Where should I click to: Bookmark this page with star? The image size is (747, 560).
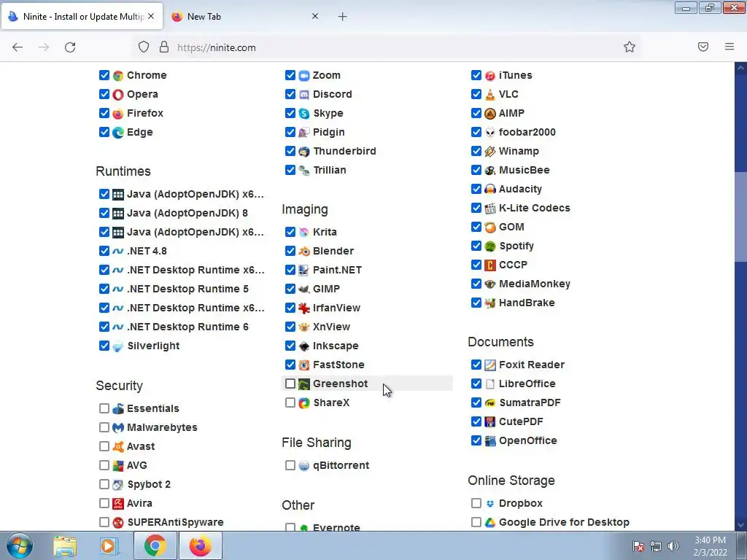(630, 47)
